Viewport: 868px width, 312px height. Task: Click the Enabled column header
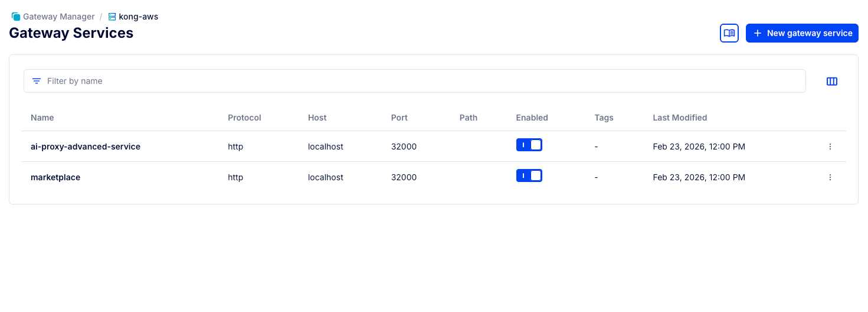532,118
